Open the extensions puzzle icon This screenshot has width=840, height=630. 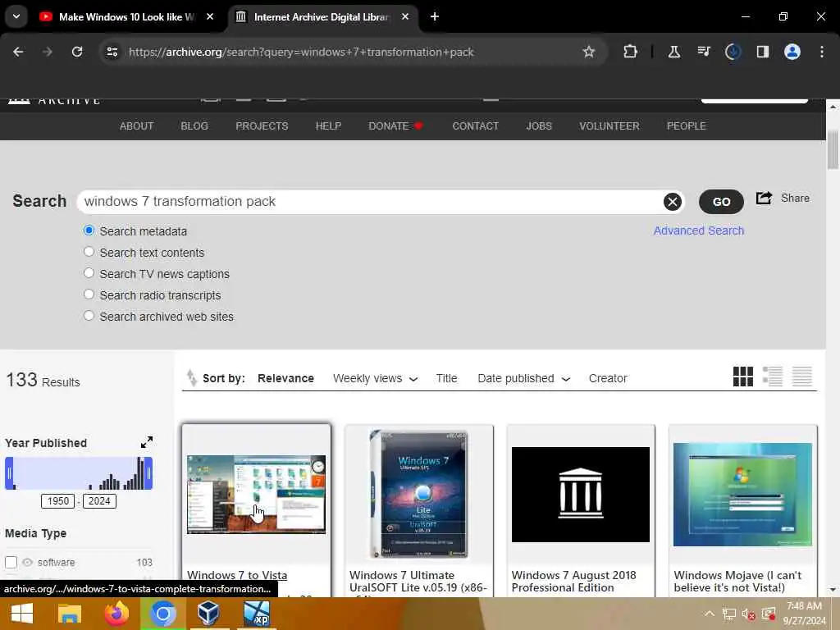point(631,52)
